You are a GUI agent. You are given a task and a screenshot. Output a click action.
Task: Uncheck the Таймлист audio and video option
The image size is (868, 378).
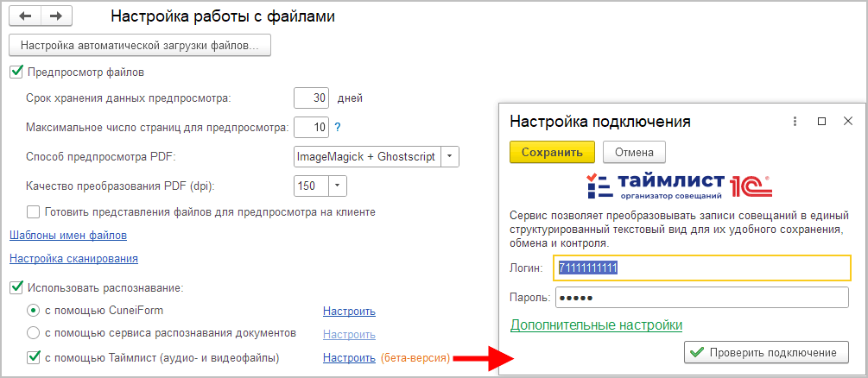(x=34, y=357)
